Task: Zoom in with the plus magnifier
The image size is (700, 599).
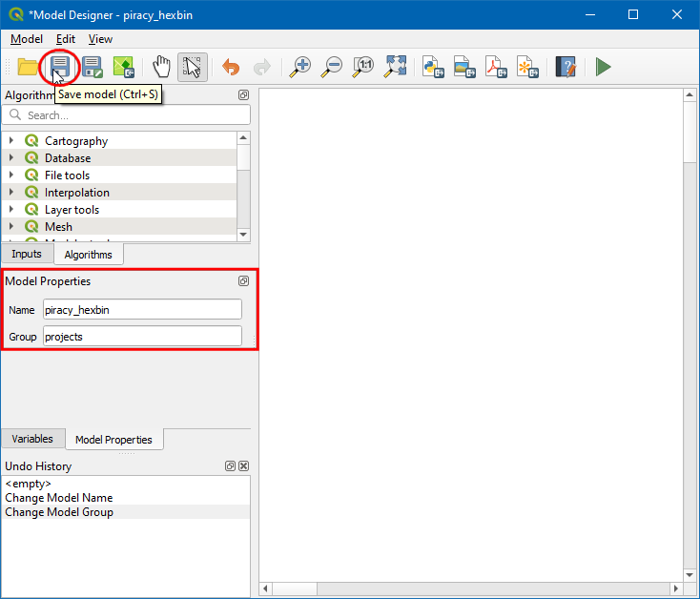Action: tap(299, 67)
